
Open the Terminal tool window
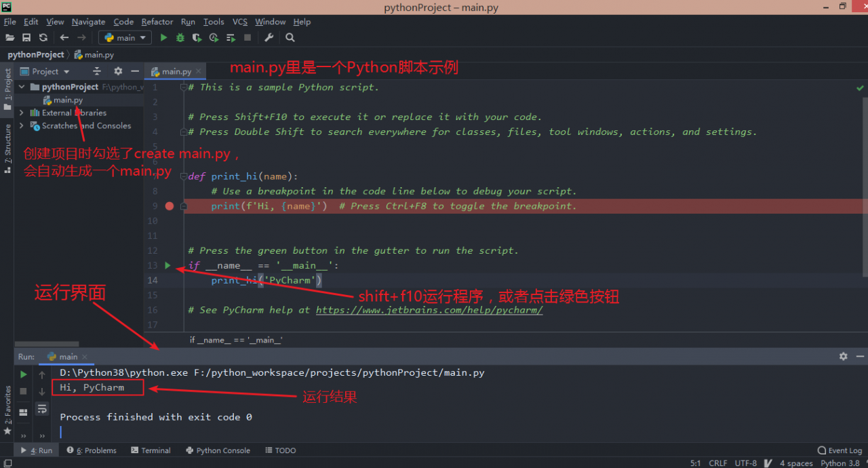(x=151, y=450)
